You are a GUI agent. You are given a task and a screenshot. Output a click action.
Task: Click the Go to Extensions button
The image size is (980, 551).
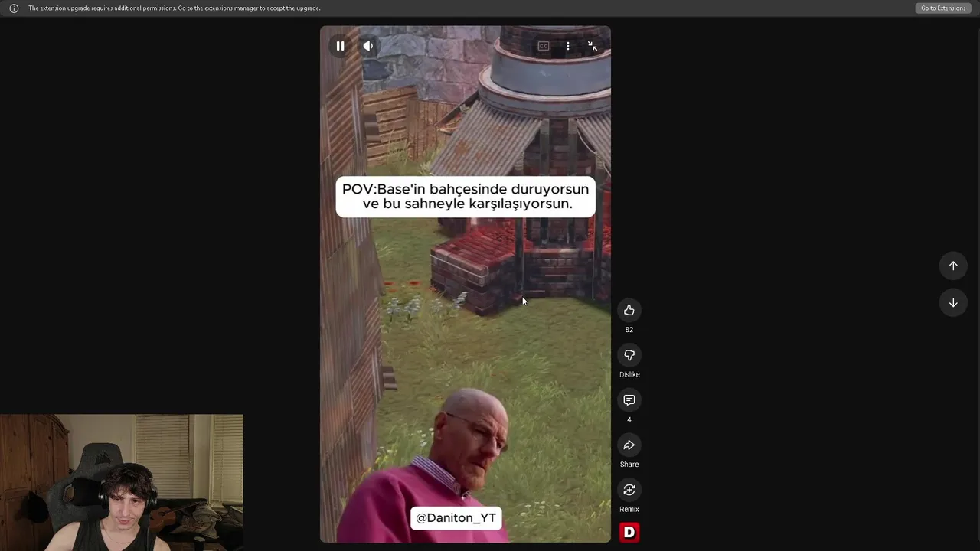point(943,8)
